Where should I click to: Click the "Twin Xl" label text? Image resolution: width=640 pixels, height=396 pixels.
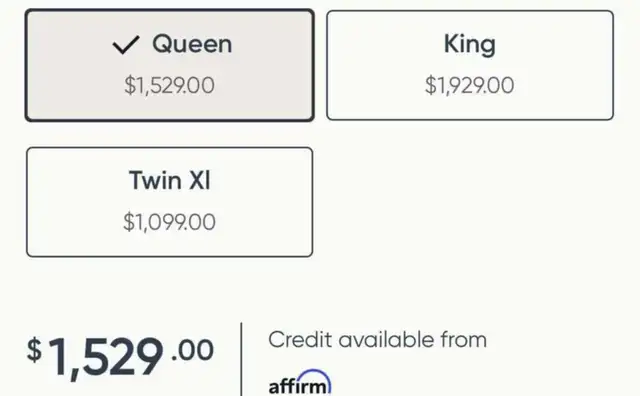click(x=170, y=180)
